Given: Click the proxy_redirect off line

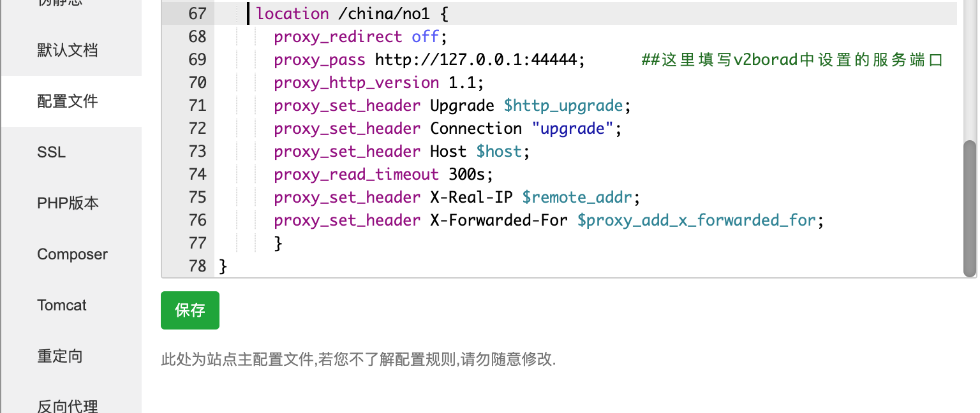Looking at the screenshot, I should click(362, 36).
